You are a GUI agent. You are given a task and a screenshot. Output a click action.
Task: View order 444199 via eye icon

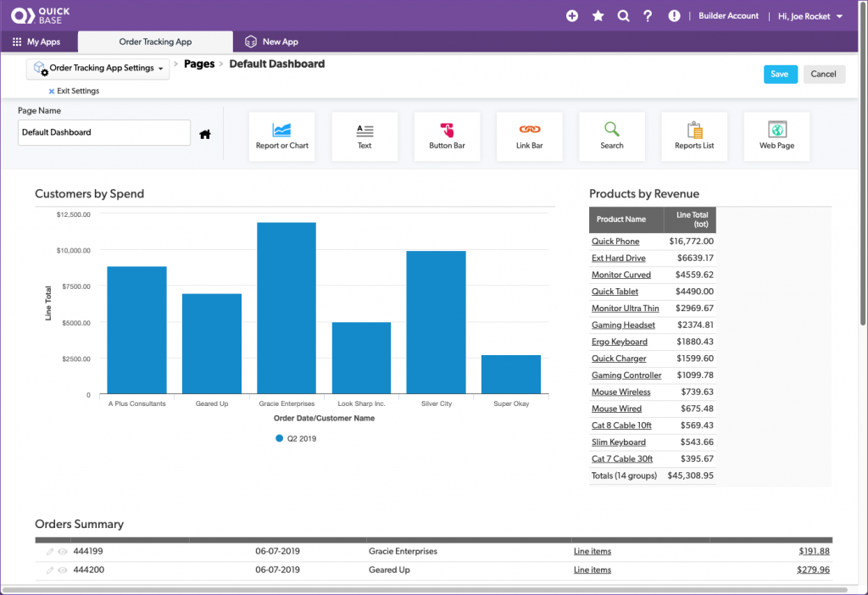63,552
